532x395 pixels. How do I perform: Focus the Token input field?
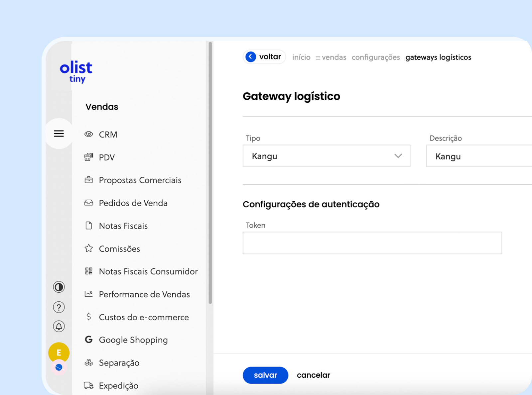[372, 243]
